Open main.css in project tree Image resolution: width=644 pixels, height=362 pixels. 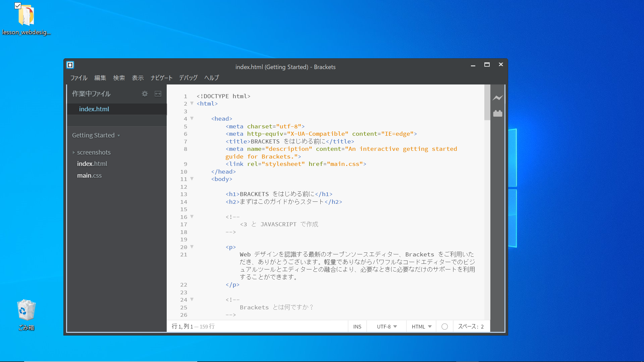[89, 176]
